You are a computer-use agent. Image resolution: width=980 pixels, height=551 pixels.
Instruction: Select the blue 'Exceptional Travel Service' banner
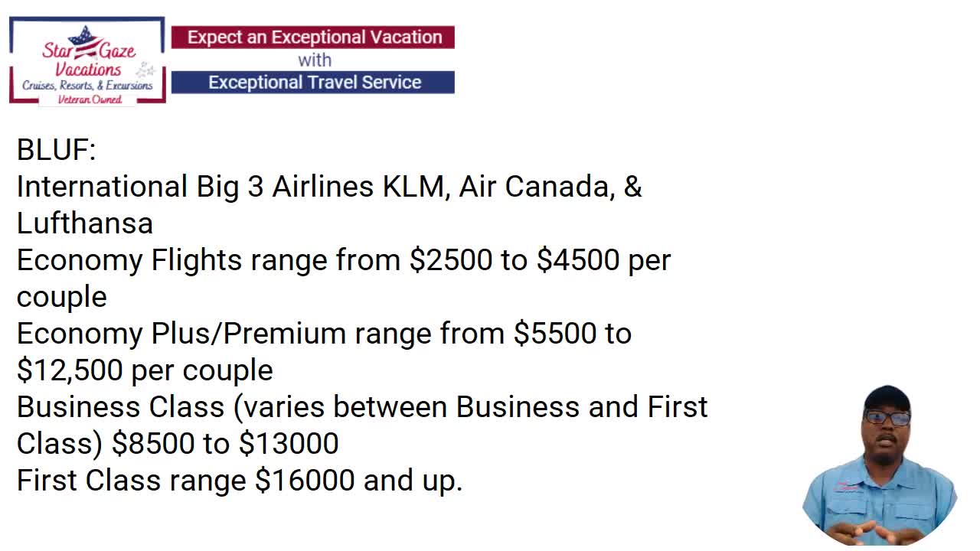point(313,83)
